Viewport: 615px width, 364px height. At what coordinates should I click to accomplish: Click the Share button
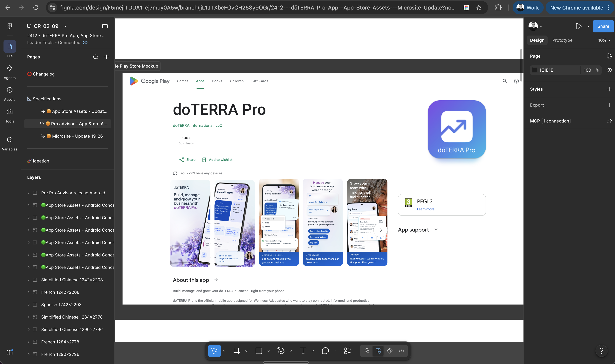603,26
